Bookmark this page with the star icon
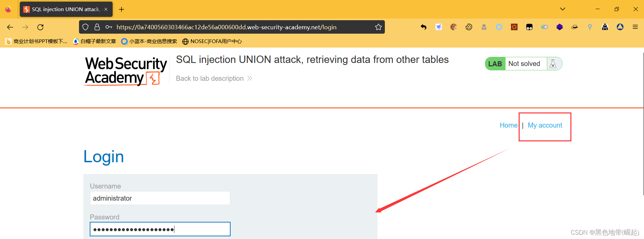The width and height of the screenshot is (644, 239). click(x=378, y=27)
